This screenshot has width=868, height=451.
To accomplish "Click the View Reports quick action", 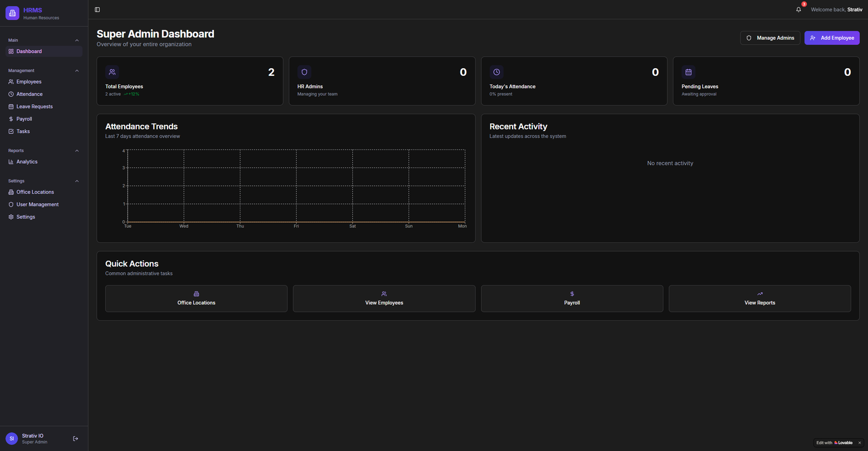I will tap(759, 299).
